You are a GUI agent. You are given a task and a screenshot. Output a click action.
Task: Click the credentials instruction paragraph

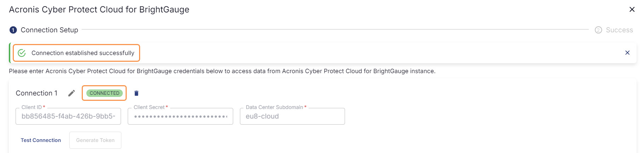coord(222,71)
